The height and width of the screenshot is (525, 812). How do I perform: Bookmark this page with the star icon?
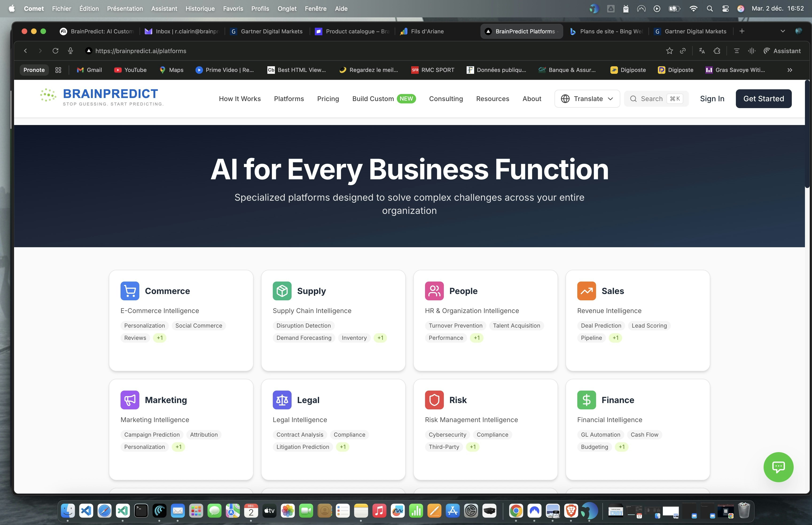coord(669,51)
